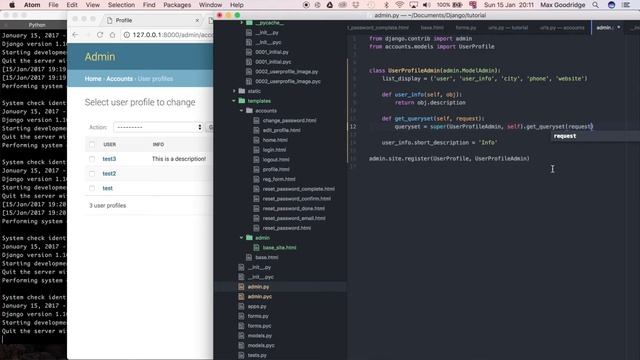Click folder icon of static directory

[242, 91]
